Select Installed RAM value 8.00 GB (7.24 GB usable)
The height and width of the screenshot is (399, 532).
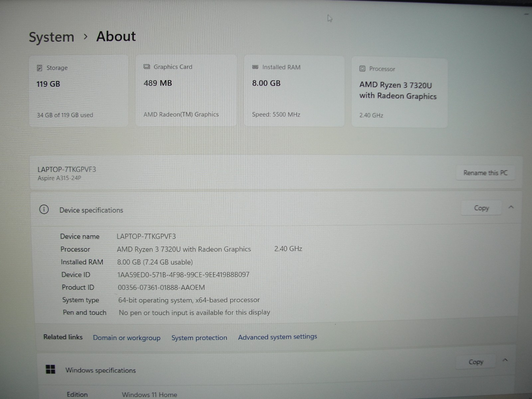click(x=155, y=262)
